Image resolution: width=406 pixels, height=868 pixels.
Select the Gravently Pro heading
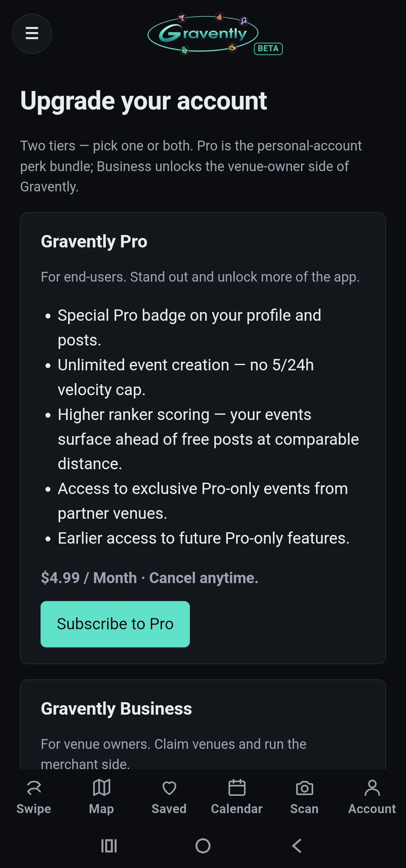[x=94, y=242]
